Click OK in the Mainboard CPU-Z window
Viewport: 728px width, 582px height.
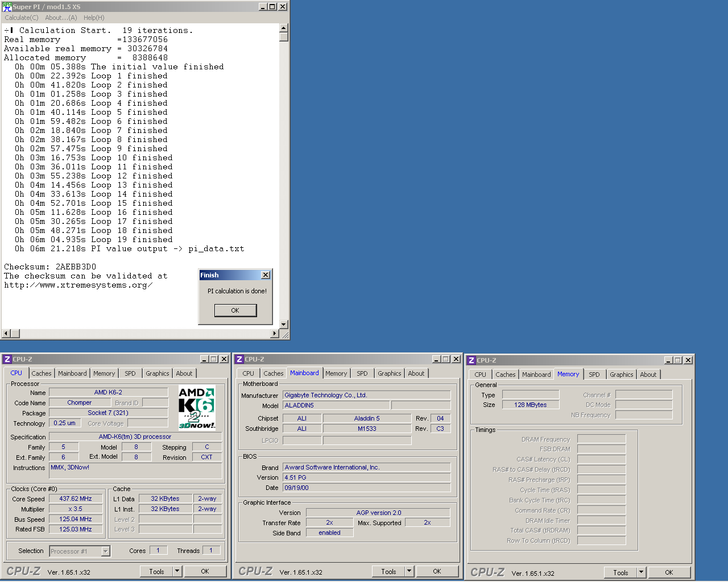coord(437,572)
